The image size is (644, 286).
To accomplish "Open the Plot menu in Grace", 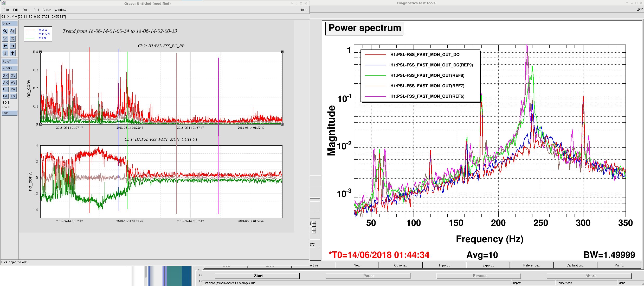I will (36, 10).
